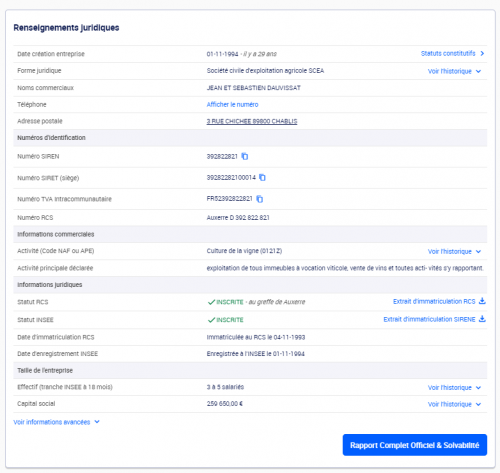
Task: Click Informations juridiques section header
Action: 50,285
